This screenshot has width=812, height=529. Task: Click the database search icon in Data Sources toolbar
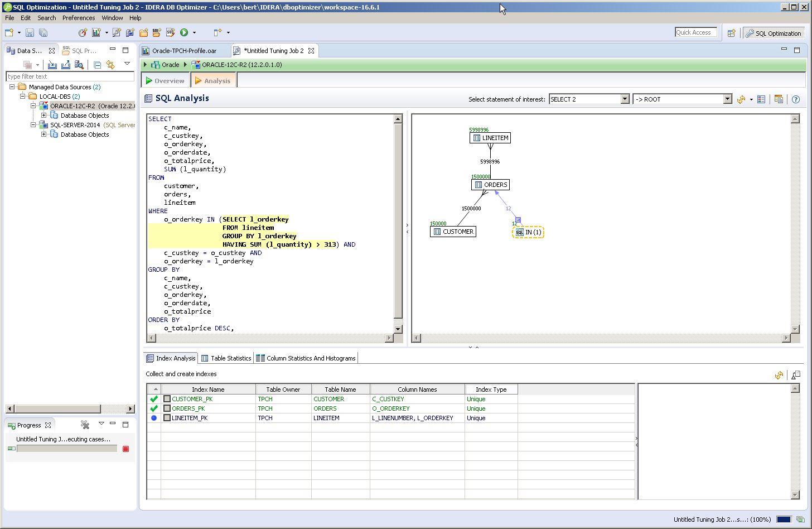pyautogui.click(x=79, y=65)
